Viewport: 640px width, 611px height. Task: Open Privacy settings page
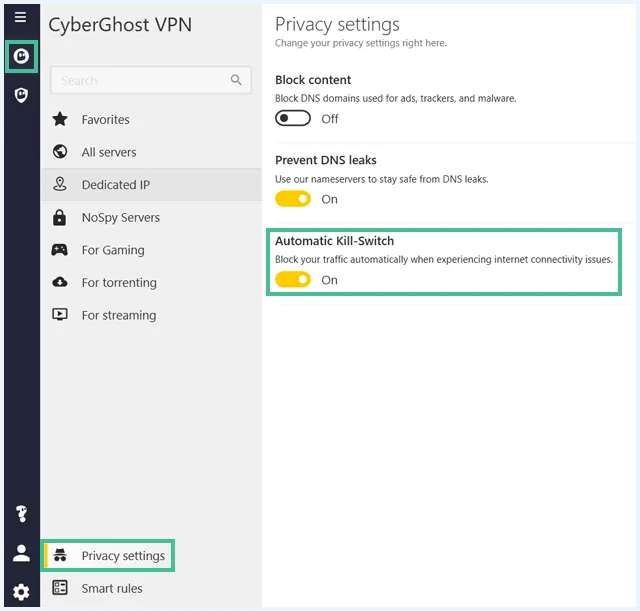(109, 555)
